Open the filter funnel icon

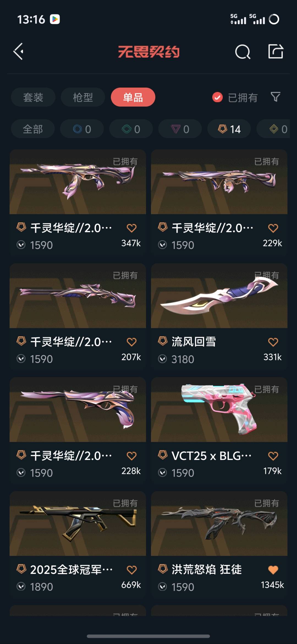tap(276, 97)
